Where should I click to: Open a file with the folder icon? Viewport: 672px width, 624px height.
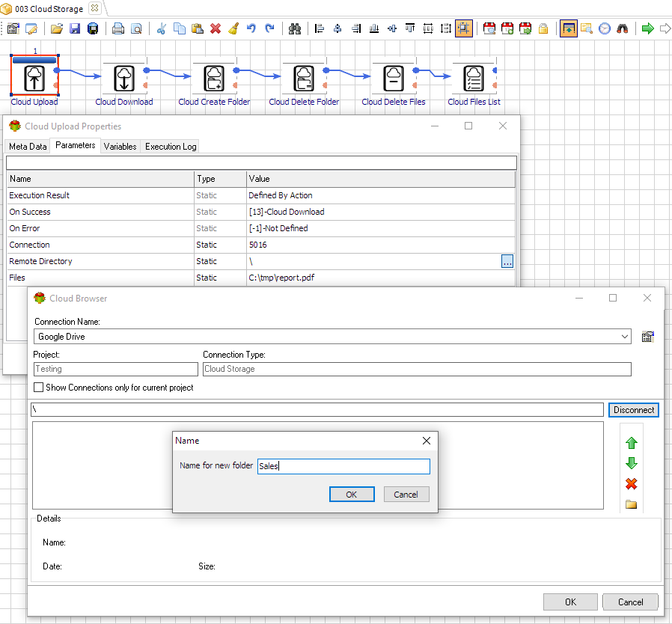click(57, 28)
